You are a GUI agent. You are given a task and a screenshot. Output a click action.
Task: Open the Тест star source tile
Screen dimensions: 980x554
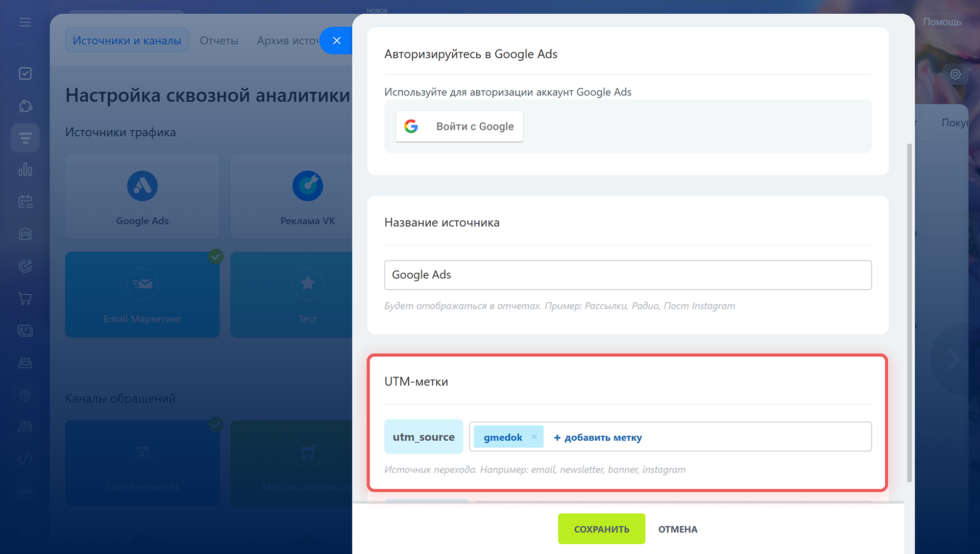coord(291,294)
